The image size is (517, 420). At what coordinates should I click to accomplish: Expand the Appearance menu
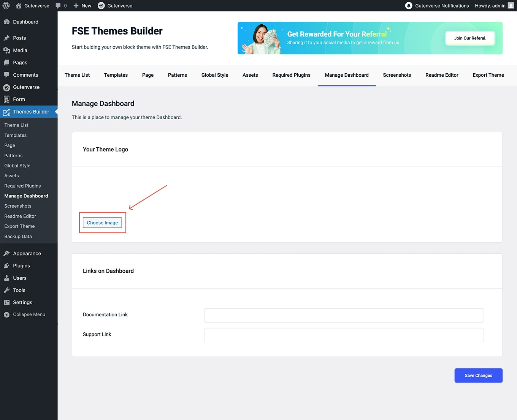(x=27, y=254)
